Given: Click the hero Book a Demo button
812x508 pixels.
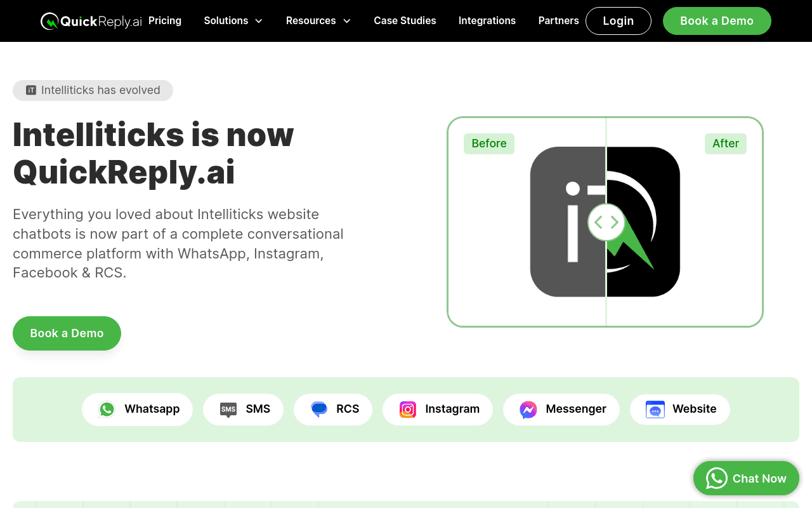Looking at the screenshot, I should [67, 333].
